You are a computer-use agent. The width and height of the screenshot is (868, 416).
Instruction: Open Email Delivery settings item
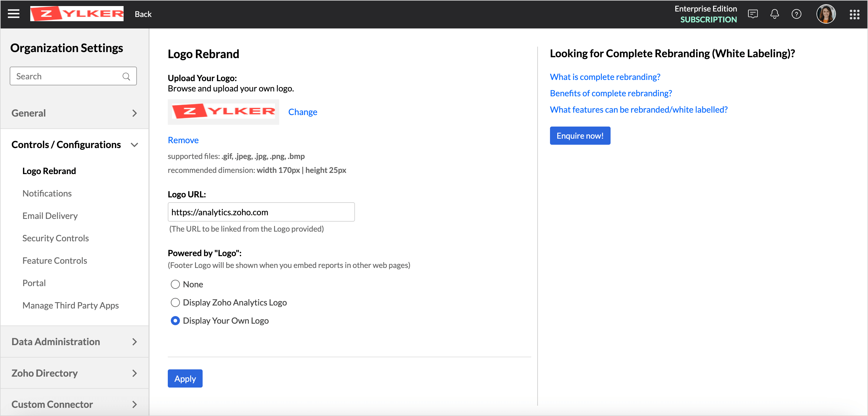pos(50,216)
